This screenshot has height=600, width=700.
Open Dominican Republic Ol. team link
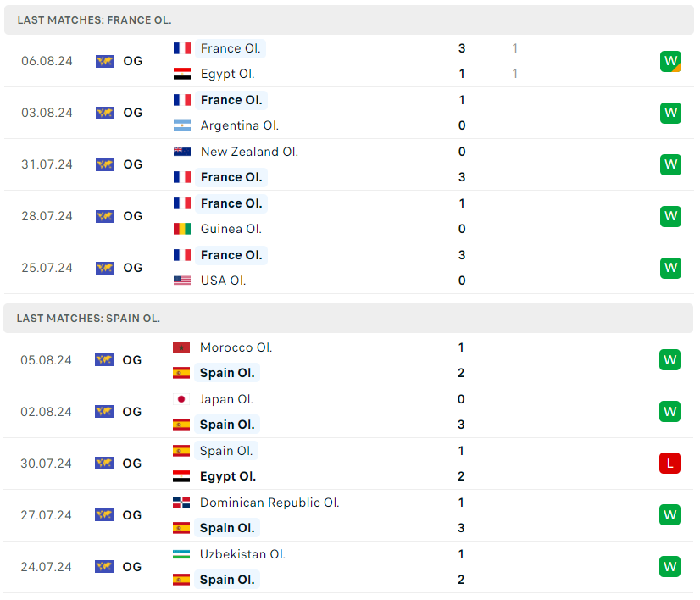tap(269, 503)
